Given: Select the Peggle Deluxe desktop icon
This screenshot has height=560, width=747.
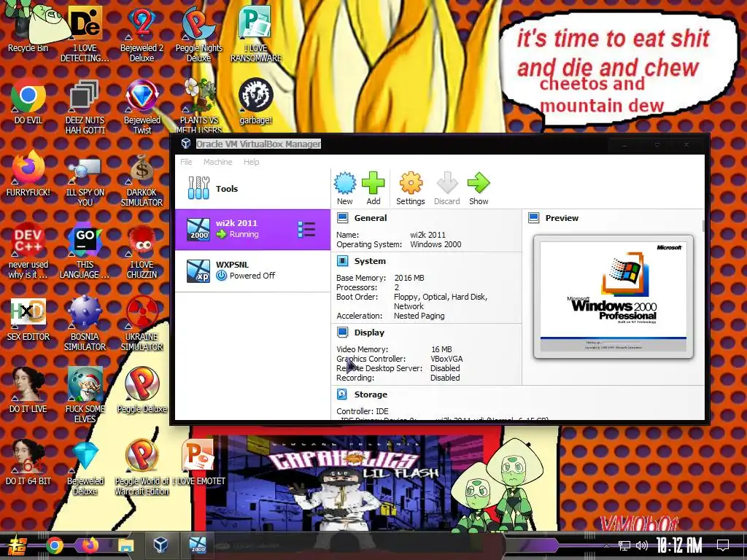Looking at the screenshot, I should tap(142, 389).
